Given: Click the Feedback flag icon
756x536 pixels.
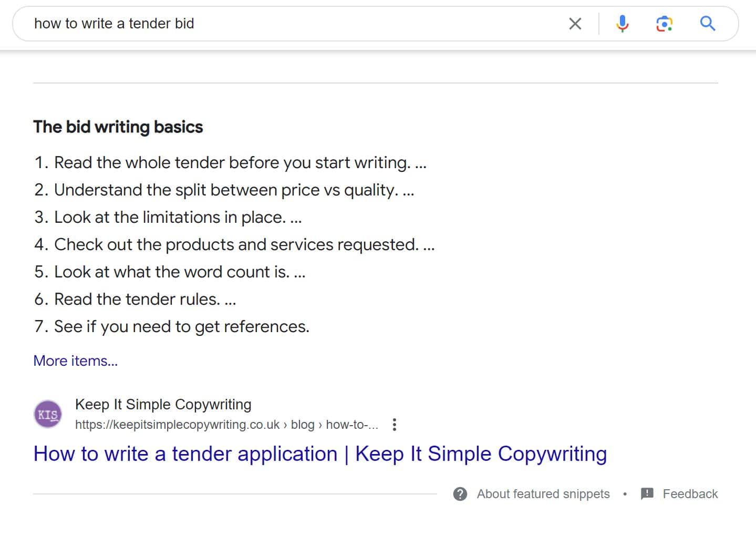Looking at the screenshot, I should pos(647,493).
